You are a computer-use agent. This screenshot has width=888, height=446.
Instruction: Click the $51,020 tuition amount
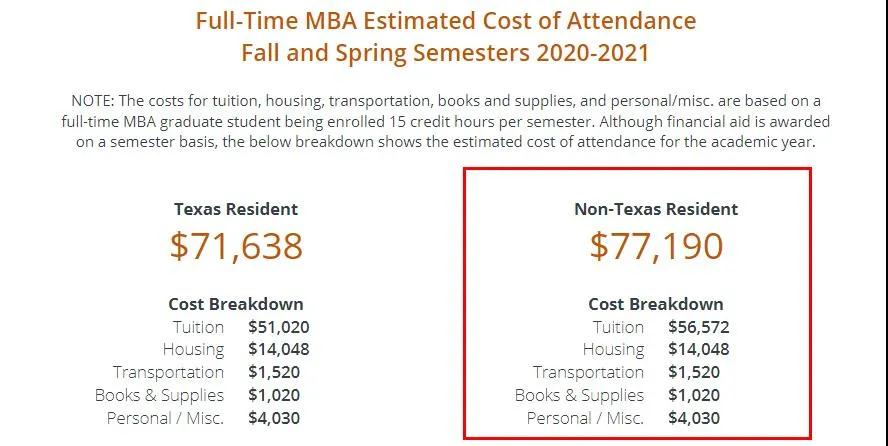click(279, 327)
